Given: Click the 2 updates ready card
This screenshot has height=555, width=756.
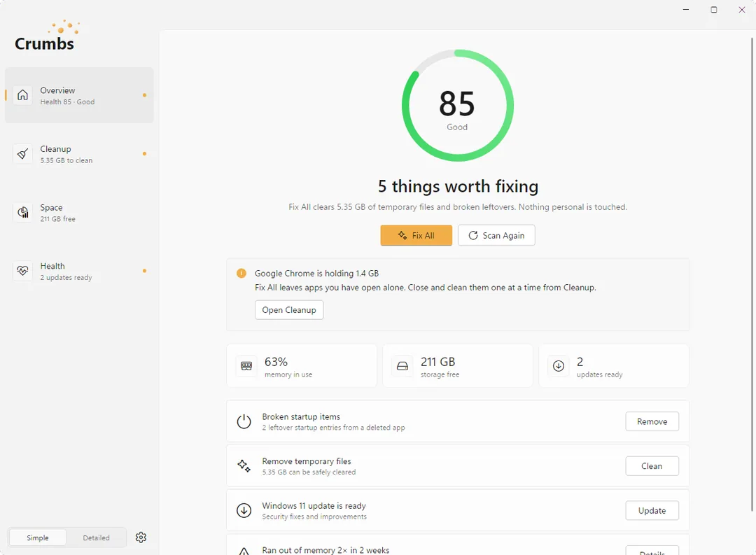Looking at the screenshot, I should 614,365.
